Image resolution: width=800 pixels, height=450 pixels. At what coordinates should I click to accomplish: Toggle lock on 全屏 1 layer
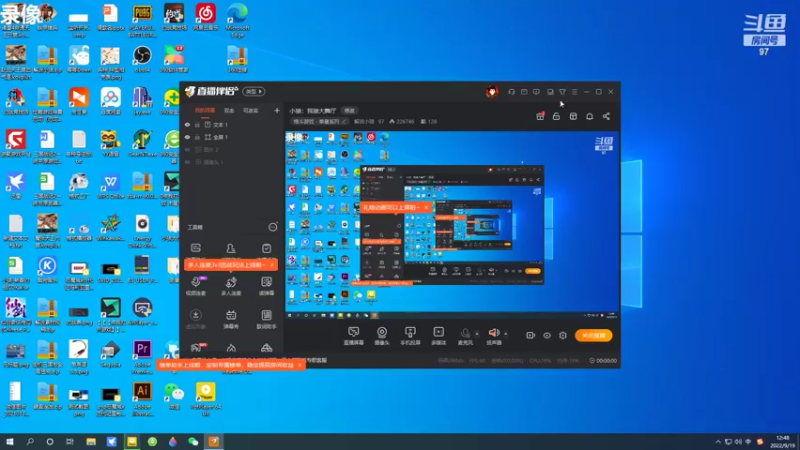[x=197, y=137]
